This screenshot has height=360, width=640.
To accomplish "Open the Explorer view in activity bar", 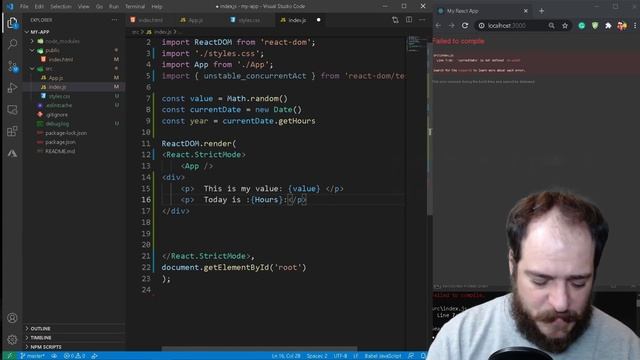I will click(x=12, y=22).
